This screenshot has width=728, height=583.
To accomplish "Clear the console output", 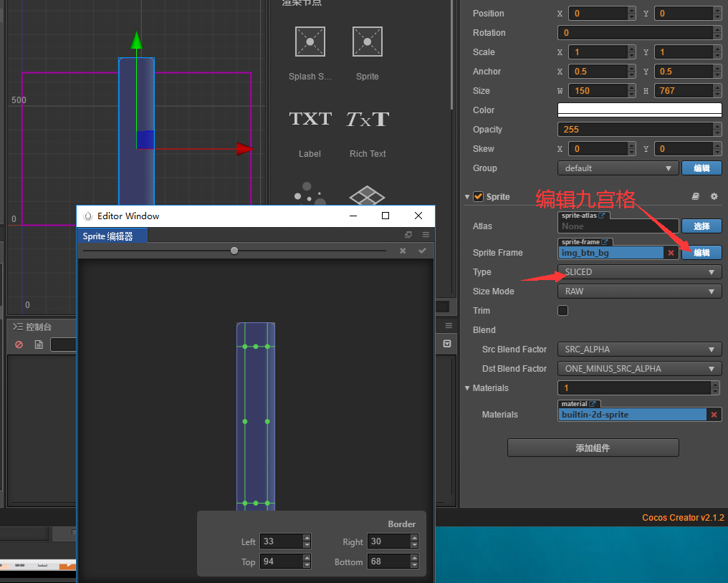I will [18, 344].
